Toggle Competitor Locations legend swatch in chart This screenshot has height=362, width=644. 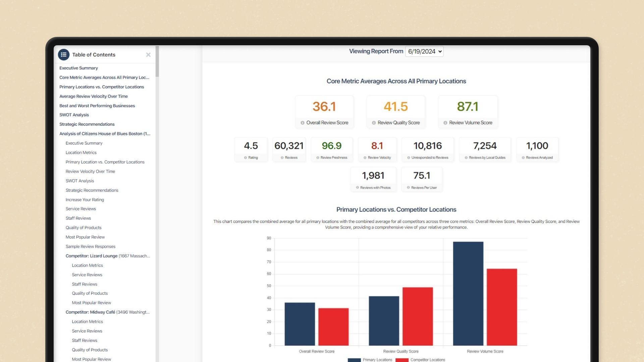pyautogui.click(x=402, y=360)
